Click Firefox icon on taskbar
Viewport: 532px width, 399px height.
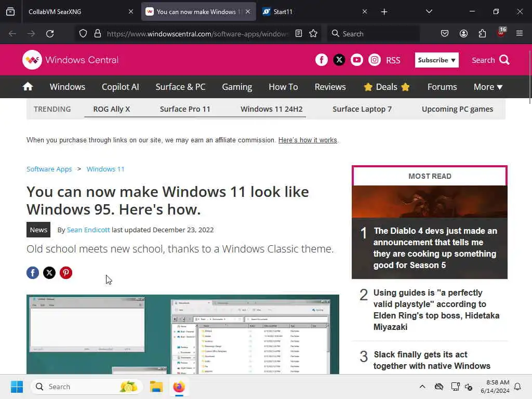click(179, 387)
